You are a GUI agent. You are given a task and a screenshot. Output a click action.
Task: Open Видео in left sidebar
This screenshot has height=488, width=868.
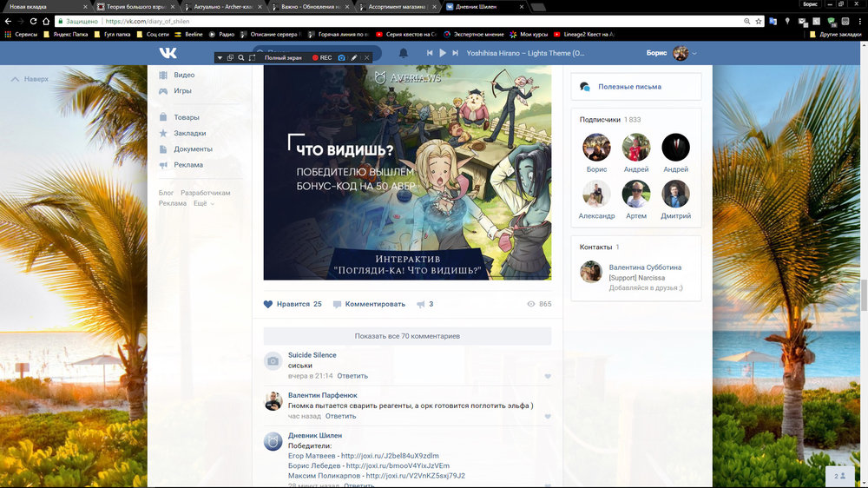[x=184, y=75]
